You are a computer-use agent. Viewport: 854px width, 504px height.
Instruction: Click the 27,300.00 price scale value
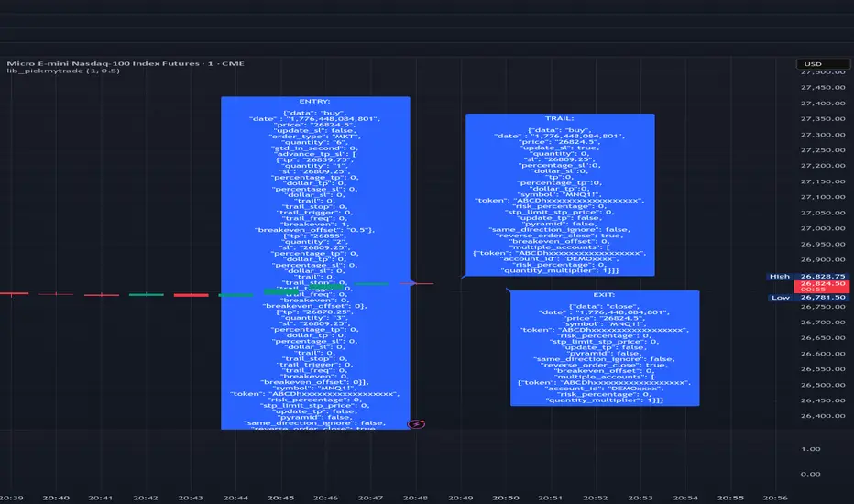pos(823,134)
